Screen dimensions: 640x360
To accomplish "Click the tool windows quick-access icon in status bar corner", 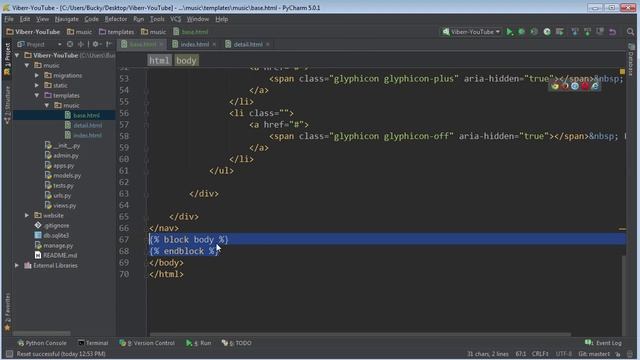I will (9, 354).
